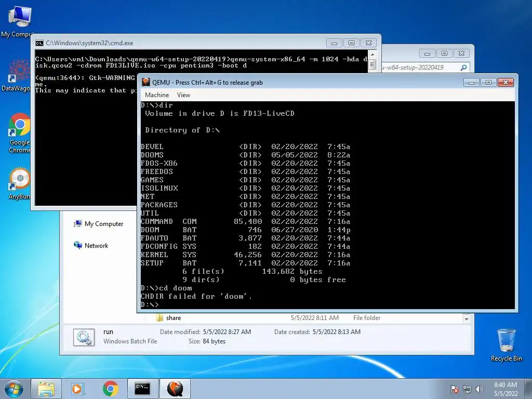Open File Explorer from the taskbar
Image resolution: width=532 pixels, height=399 pixels.
tap(46, 389)
